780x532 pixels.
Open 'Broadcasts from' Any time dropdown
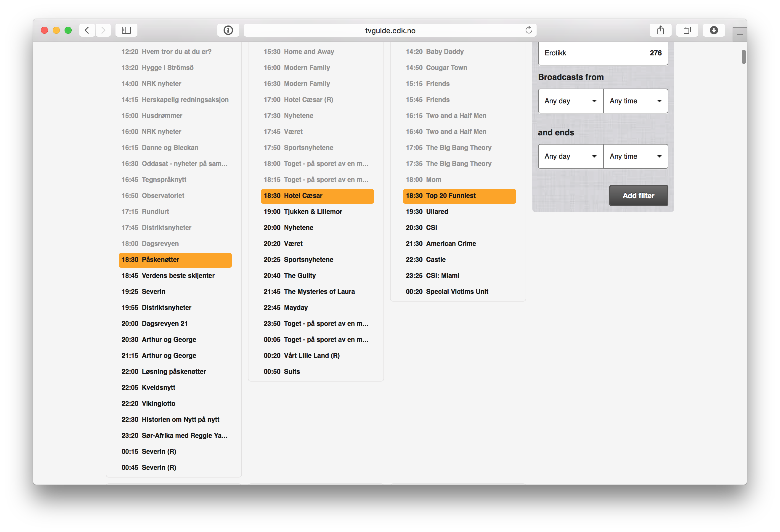pyautogui.click(x=635, y=101)
